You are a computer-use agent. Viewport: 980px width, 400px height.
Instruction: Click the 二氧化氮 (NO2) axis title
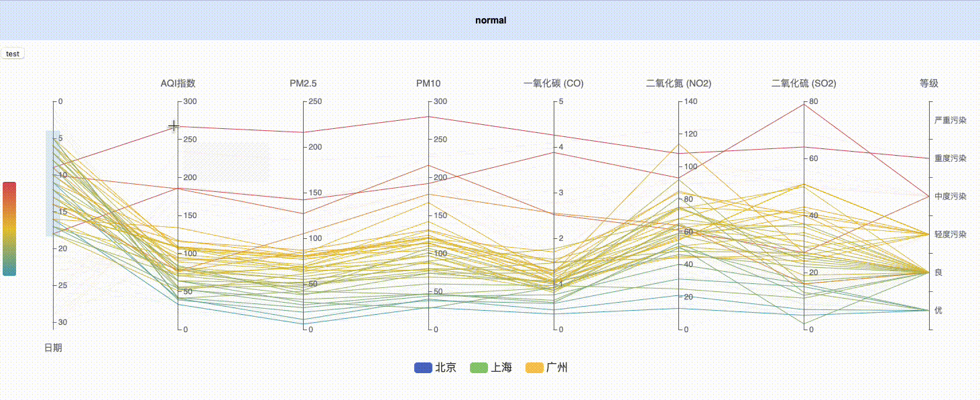pyautogui.click(x=679, y=83)
